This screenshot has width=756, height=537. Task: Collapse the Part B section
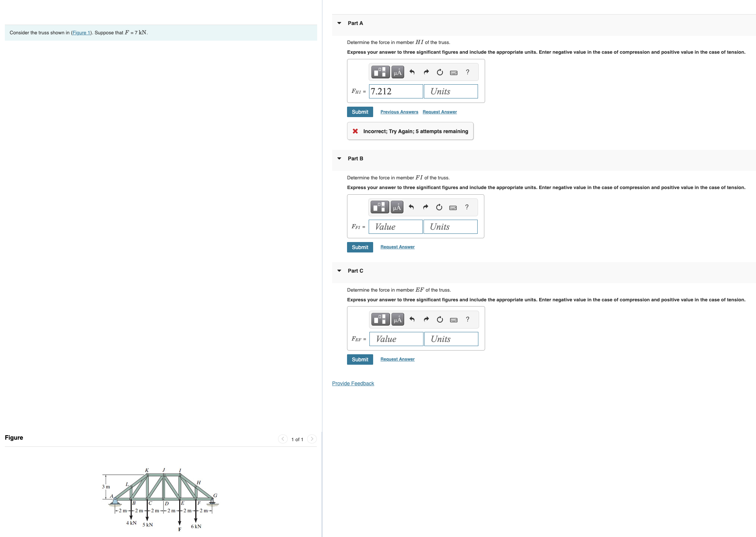tap(339, 158)
